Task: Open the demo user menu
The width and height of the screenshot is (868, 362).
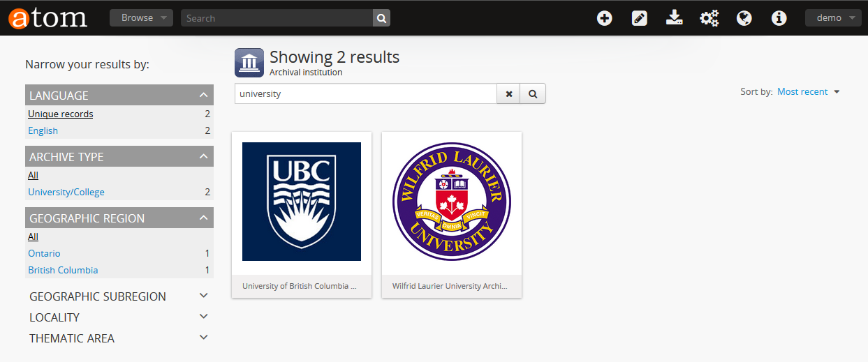Action: point(833,18)
